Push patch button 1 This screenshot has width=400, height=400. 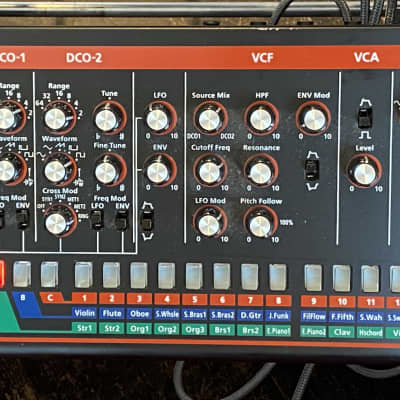click(84, 275)
